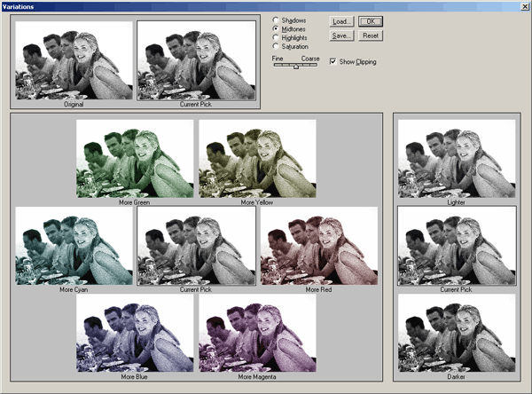The height and width of the screenshot is (394, 532).
Task: Click Current Pick in the brightness column
Action: click(456, 246)
